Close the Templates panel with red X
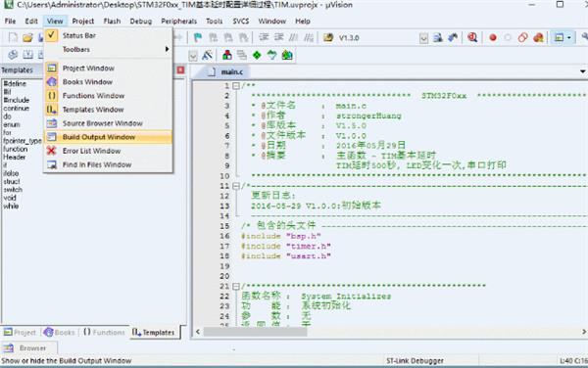588x368 pixels. 180,70
